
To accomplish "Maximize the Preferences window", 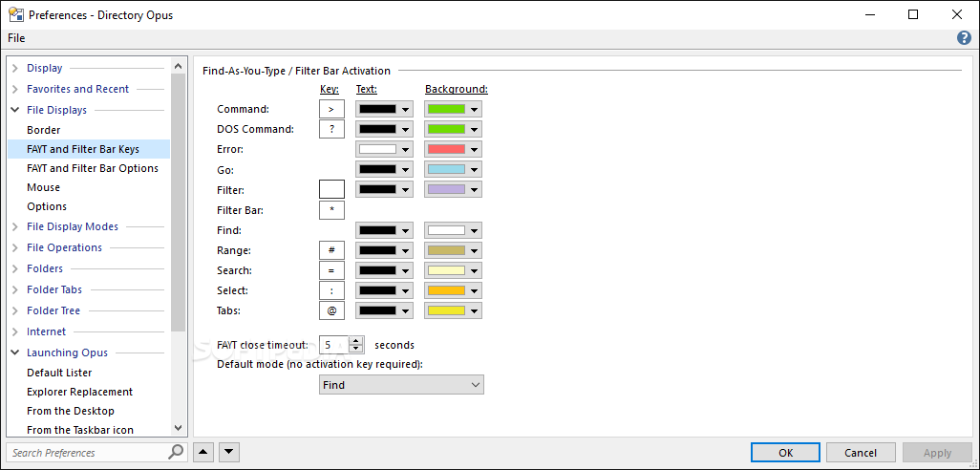I will (913, 14).
